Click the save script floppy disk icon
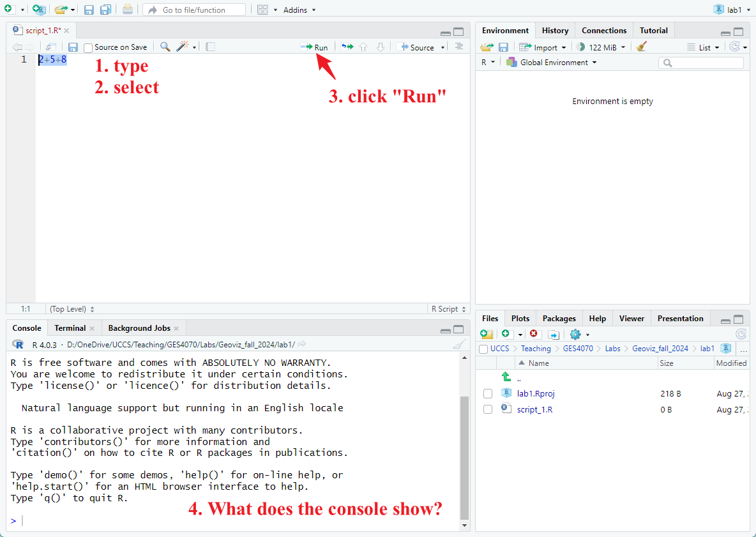 (x=73, y=47)
